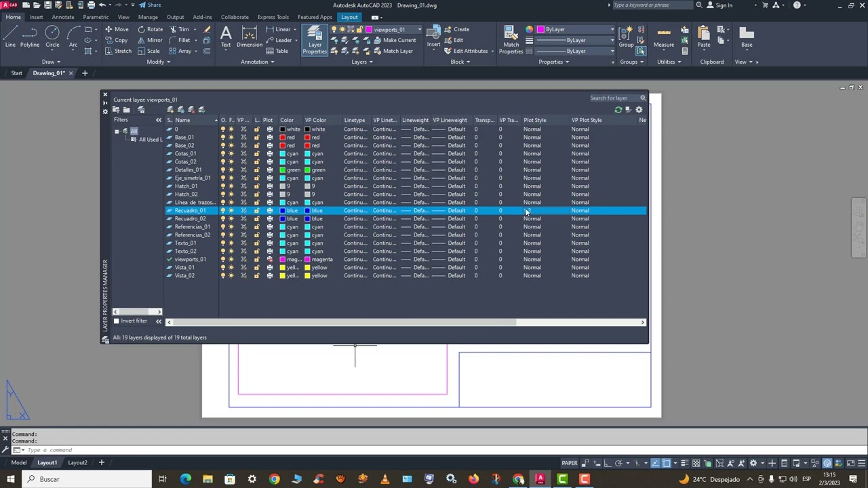Select the Dimension tool
The image size is (868, 488).
pos(250,37)
